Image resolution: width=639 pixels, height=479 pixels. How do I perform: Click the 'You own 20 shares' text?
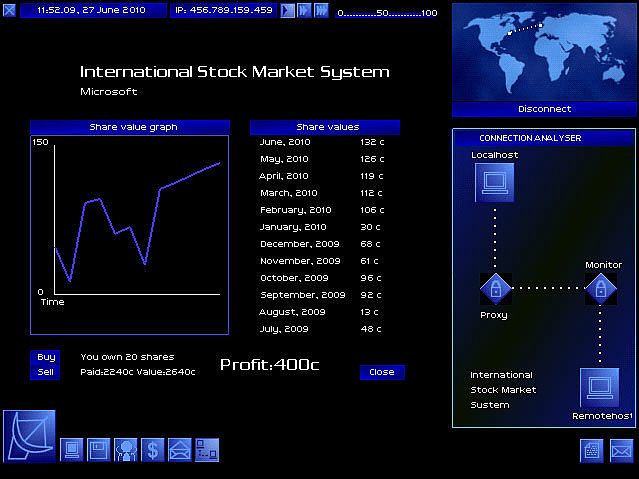127,357
